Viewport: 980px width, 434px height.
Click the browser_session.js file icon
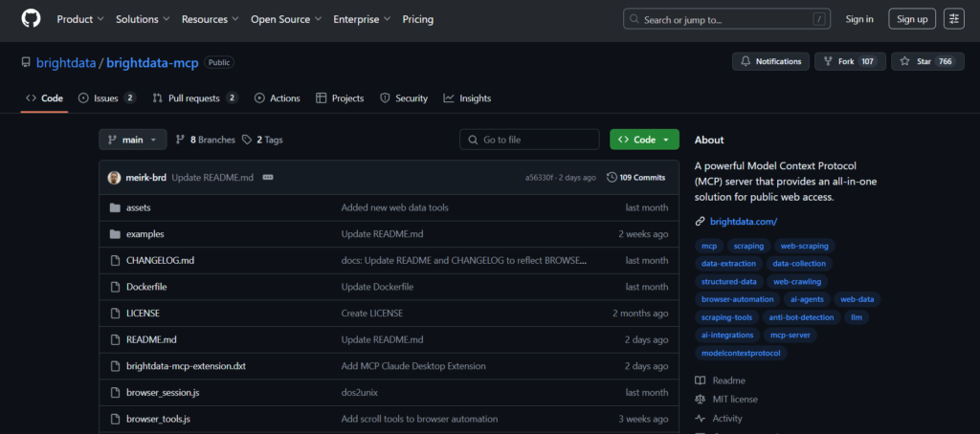coord(115,393)
